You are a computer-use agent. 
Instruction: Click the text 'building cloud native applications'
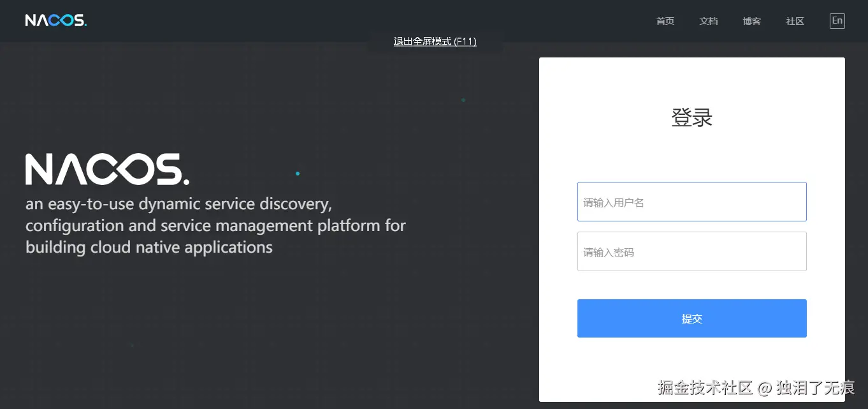pyautogui.click(x=149, y=248)
